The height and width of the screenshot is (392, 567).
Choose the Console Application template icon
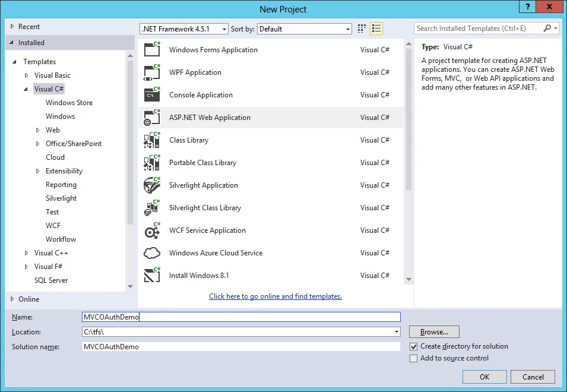point(151,94)
